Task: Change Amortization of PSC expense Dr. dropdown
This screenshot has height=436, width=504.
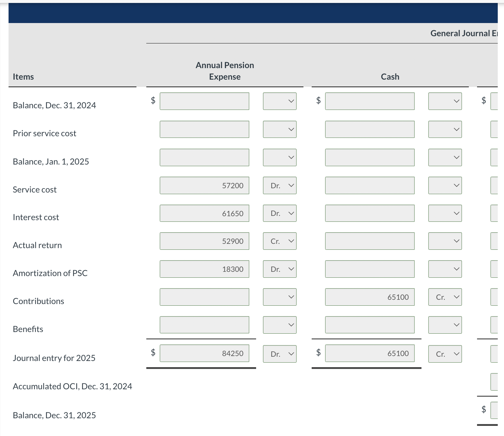Action: [280, 269]
